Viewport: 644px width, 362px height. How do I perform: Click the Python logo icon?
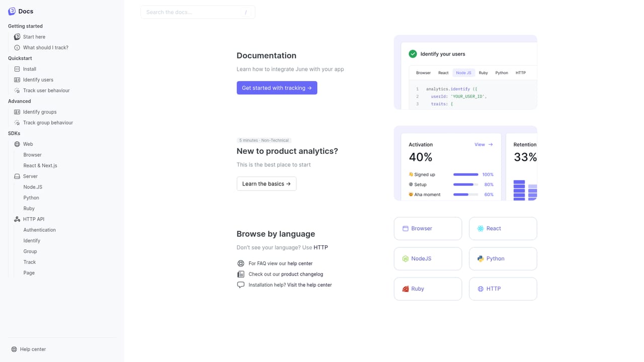pyautogui.click(x=480, y=258)
